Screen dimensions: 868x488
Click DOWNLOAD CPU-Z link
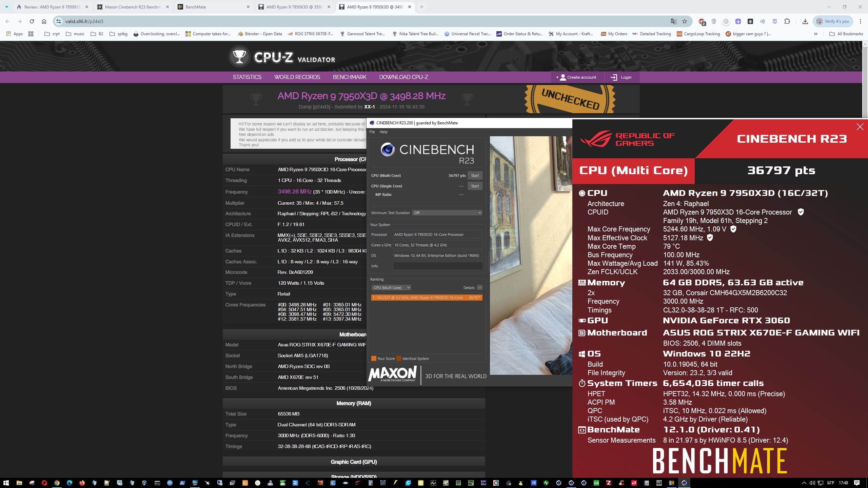[x=403, y=77]
